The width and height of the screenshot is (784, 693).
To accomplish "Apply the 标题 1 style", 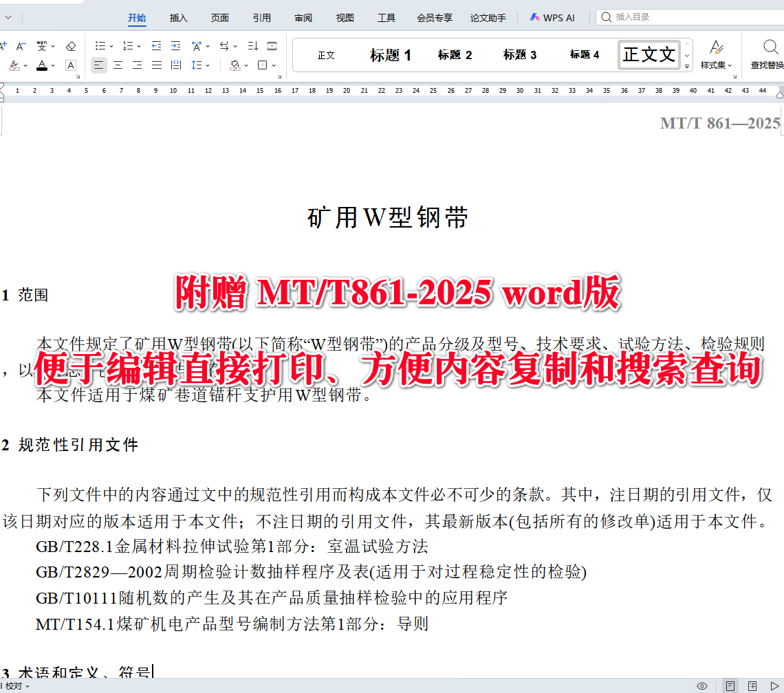I will (x=391, y=55).
